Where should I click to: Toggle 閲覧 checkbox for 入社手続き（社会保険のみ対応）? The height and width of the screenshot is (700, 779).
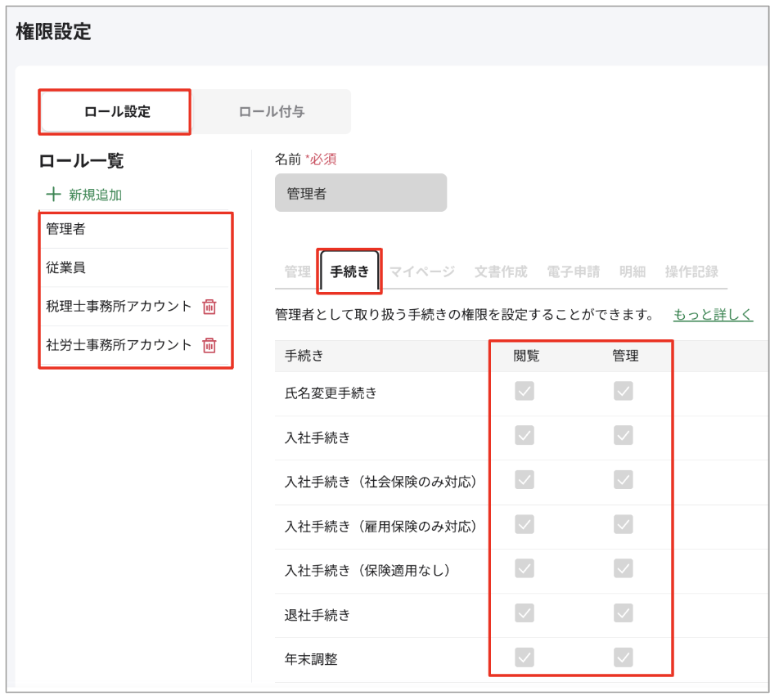coord(525,480)
